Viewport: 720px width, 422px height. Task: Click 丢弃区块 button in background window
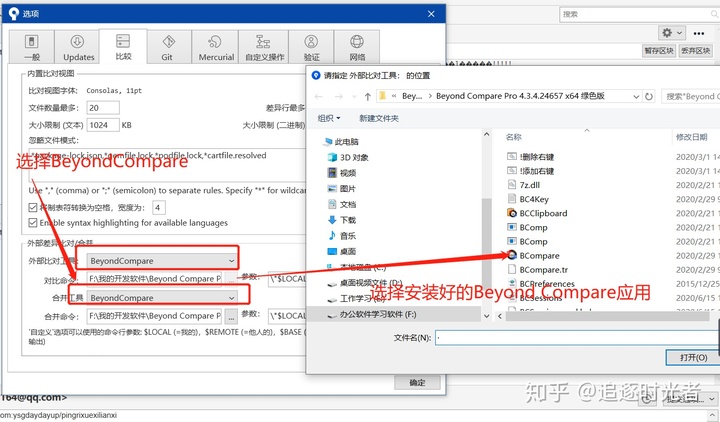click(696, 51)
